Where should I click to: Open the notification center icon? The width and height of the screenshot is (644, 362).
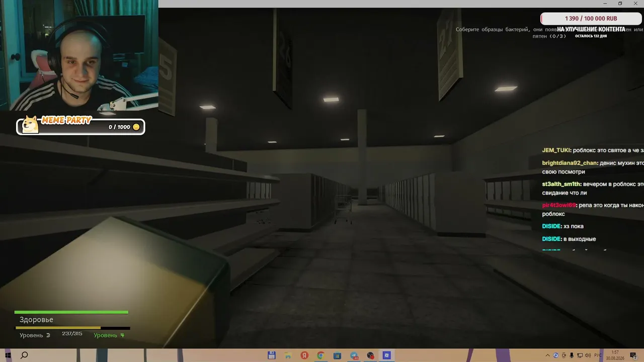coord(633,355)
